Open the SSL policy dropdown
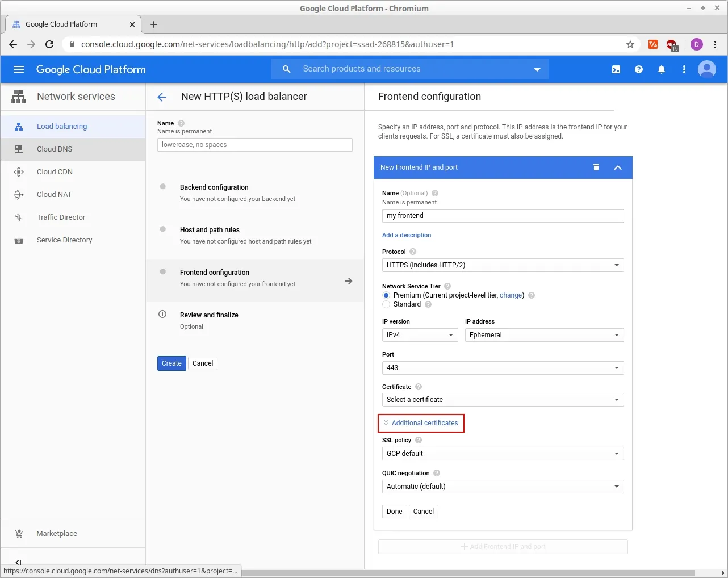The width and height of the screenshot is (728, 578). [503, 454]
